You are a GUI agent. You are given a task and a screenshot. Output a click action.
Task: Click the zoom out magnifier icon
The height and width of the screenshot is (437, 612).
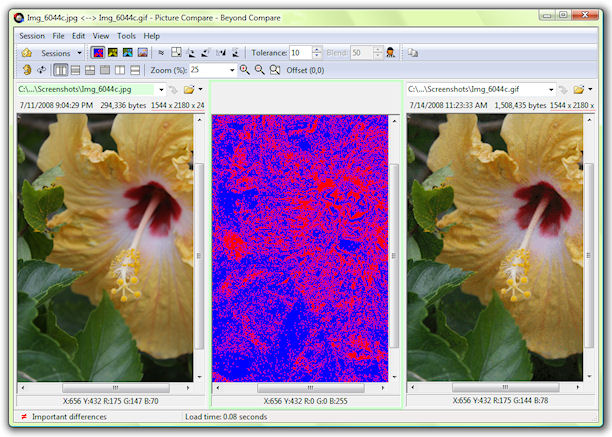[x=260, y=70]
